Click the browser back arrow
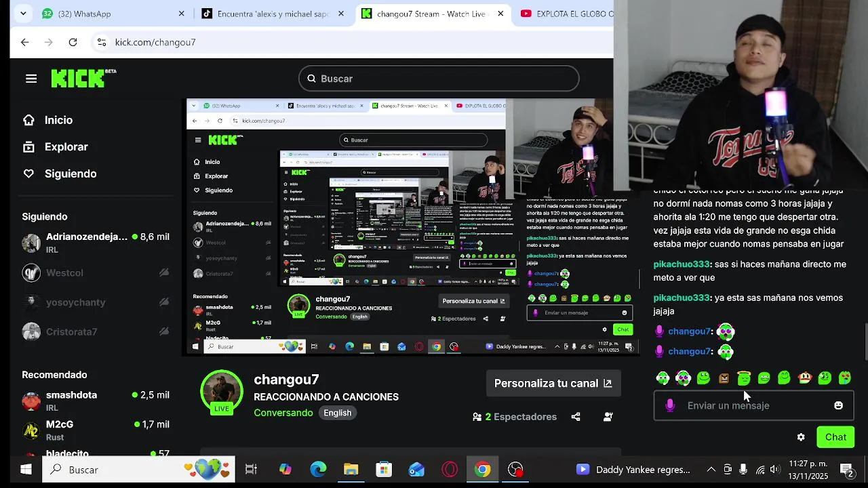The image size is (868, 488). point(25,42)
